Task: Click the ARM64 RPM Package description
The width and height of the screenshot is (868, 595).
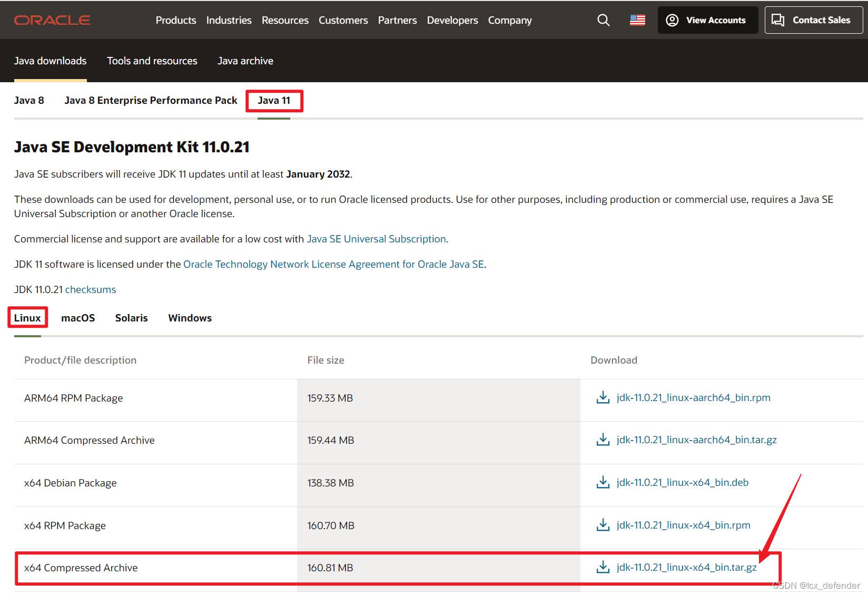Action: (x=74, y=398)
